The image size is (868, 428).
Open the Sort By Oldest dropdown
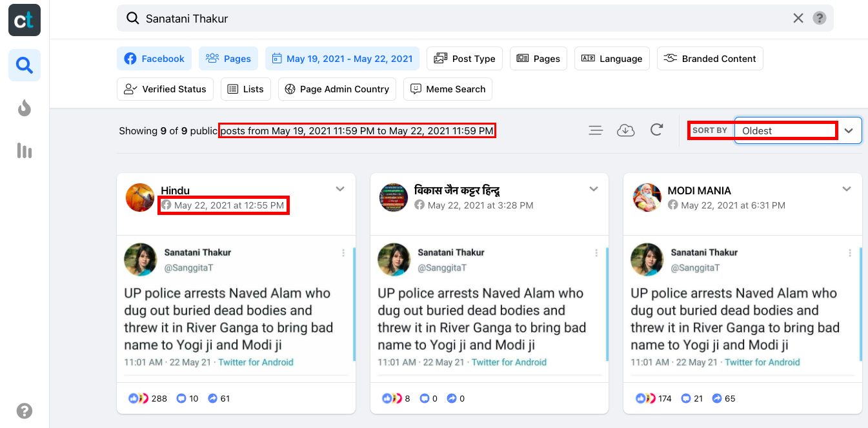point(798,130)
